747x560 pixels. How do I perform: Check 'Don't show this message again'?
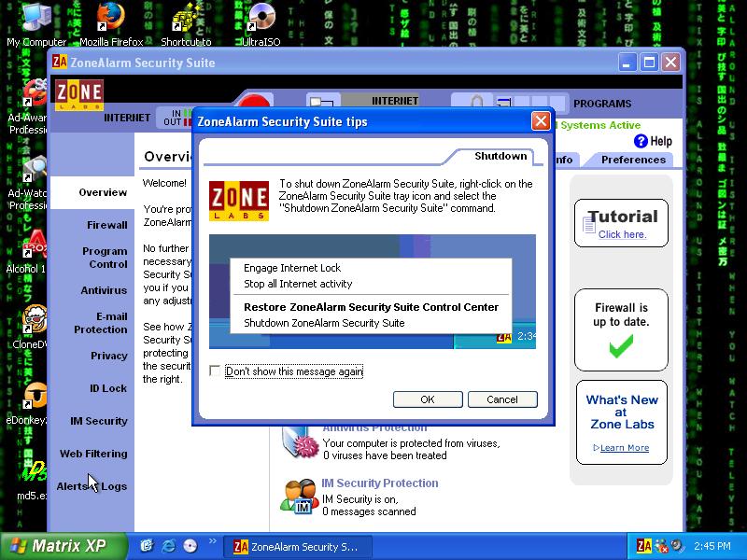(215, 371)
